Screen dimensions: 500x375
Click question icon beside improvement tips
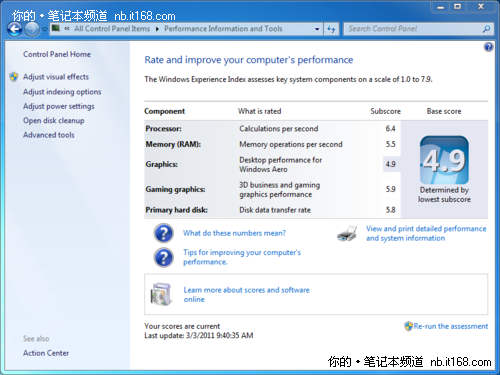click(163, 257)
